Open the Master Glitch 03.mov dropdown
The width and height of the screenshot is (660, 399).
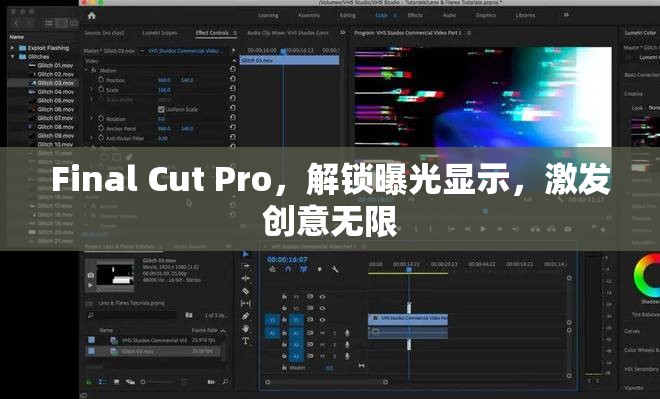[142, 51]
